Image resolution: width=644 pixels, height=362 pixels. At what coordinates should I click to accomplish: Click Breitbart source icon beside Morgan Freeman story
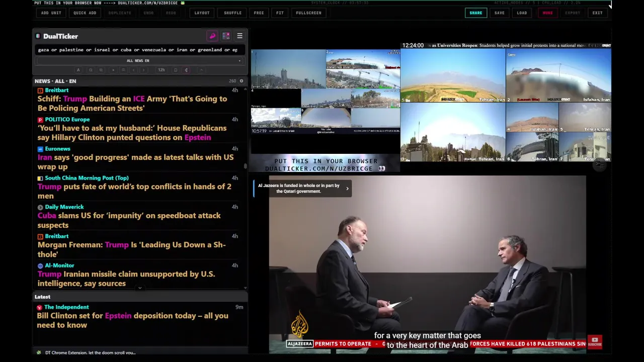tap(40, 236)
